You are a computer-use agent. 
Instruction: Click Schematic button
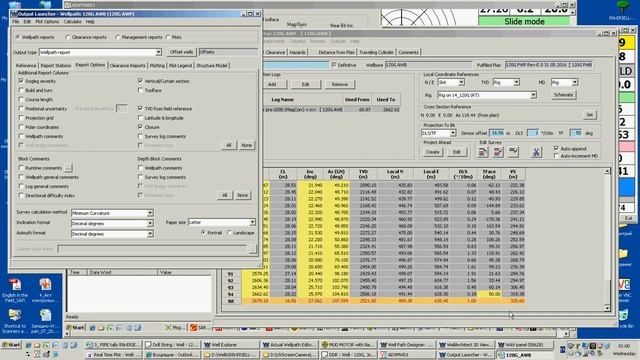563,95
